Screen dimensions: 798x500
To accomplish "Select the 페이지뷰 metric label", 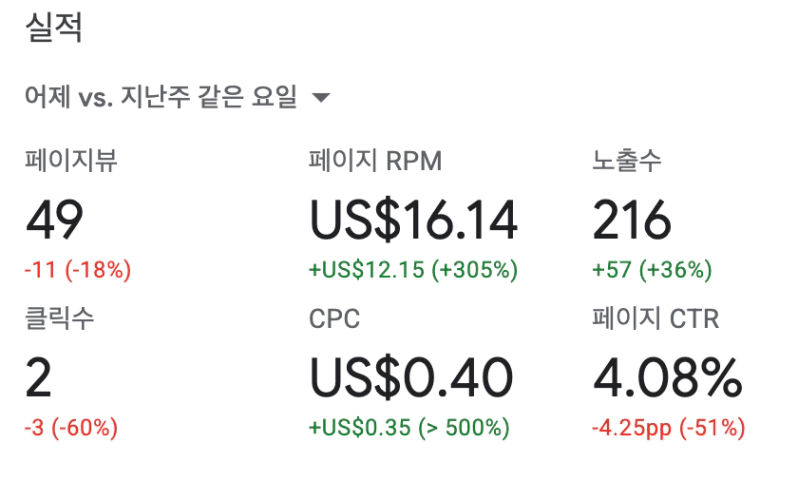I will 72,161.
